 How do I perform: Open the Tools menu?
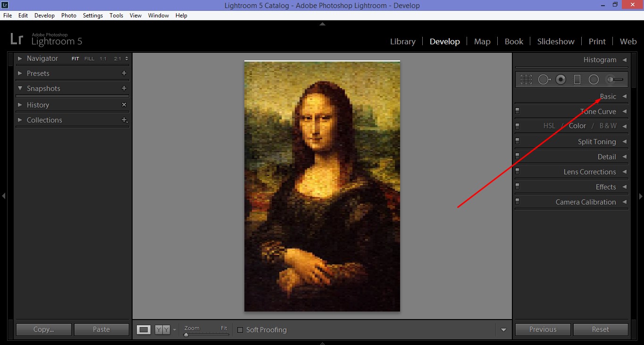click(116, 16)
